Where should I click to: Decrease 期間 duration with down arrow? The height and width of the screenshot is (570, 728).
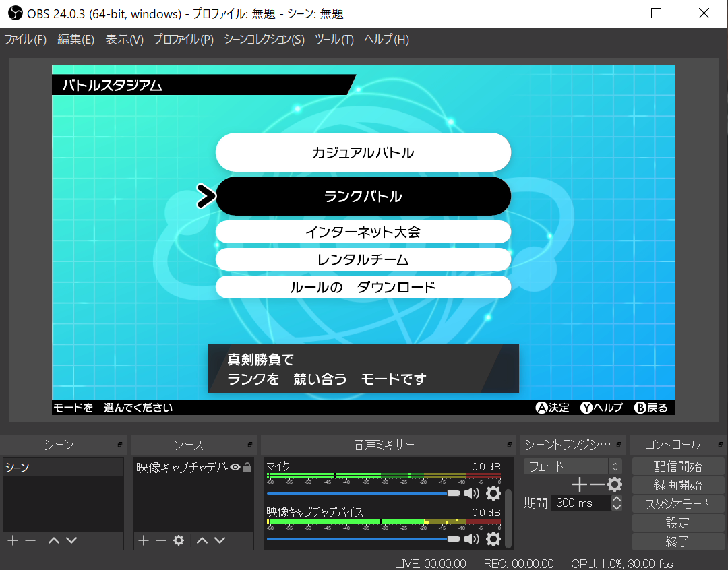click(x=617, y=507)
